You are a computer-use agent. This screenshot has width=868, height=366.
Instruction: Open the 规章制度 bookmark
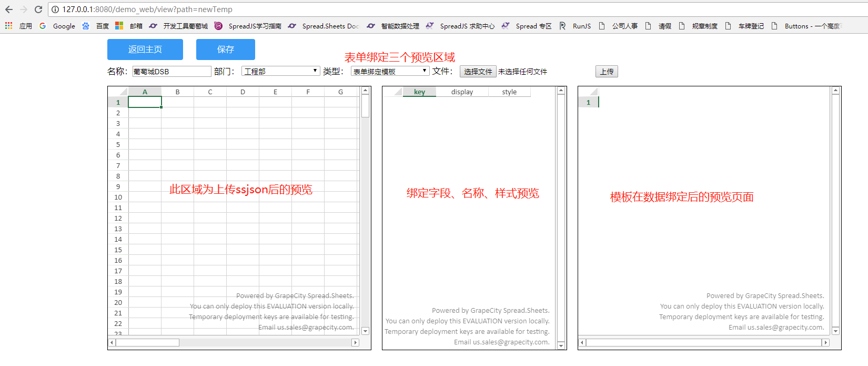coord(698,26)
